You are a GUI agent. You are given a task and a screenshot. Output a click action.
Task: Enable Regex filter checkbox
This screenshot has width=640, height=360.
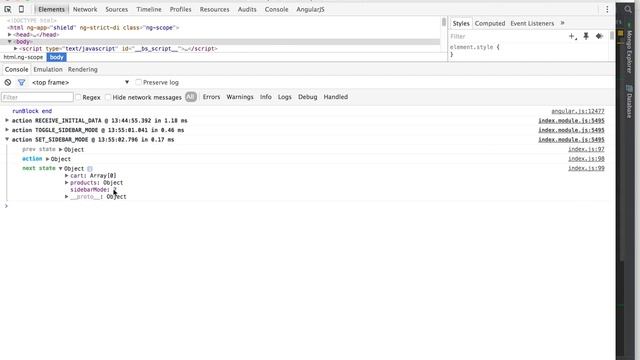78,97
